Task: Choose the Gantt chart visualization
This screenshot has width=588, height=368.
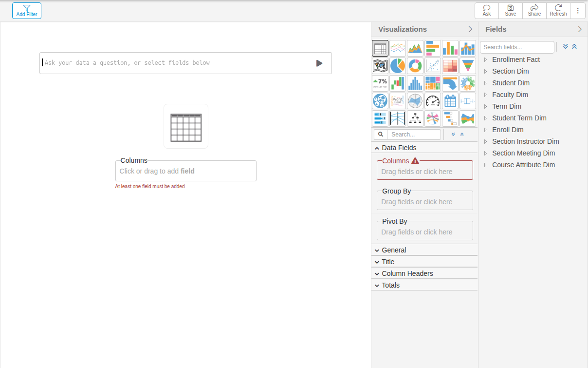Action: pyautogui.click(x=450, y=118)
